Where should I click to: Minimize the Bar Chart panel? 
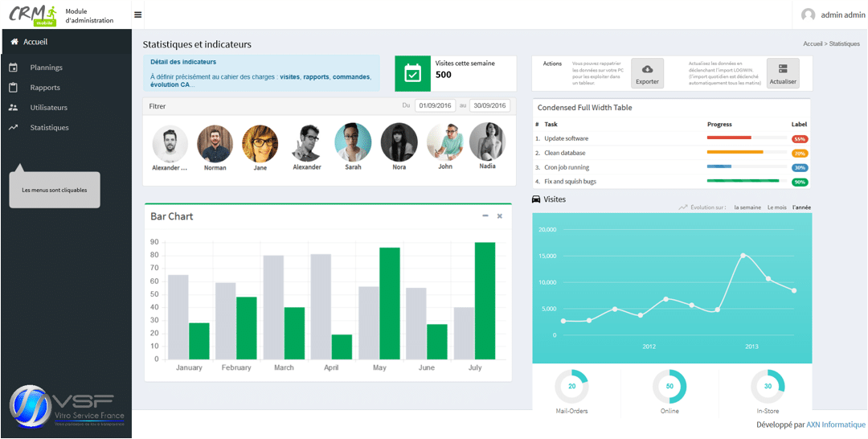(485, 216)
